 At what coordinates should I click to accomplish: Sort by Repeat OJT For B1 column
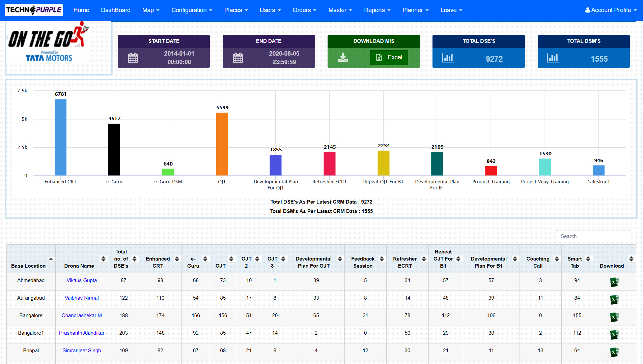pyautogui.click(x=458, y=259)
